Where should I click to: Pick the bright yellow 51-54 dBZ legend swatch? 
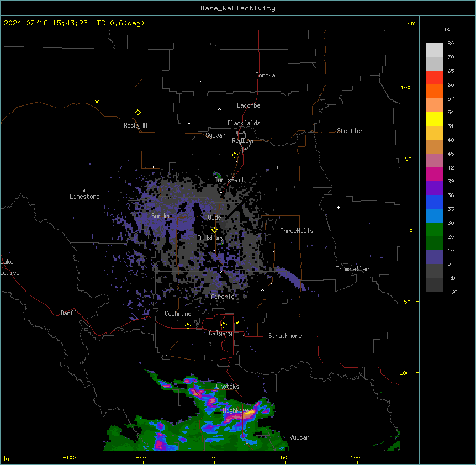point(434,119)
